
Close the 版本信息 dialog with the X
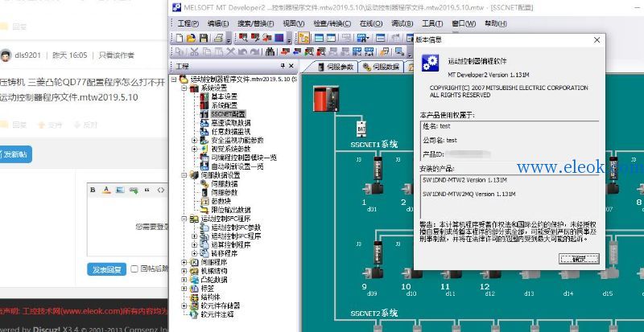coord(597,40)
